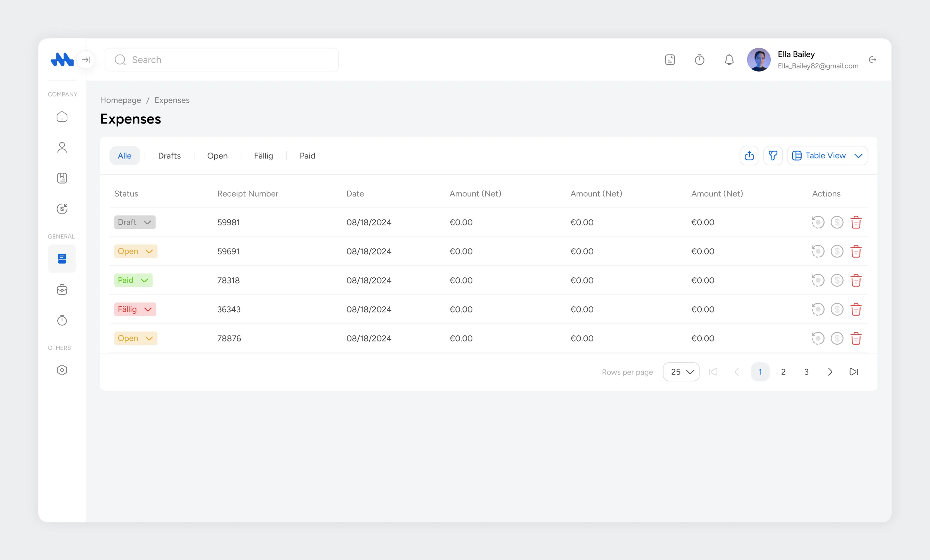Expand the sidebar with the arrow button
930x560 pixels.
(x=86, y=60)
